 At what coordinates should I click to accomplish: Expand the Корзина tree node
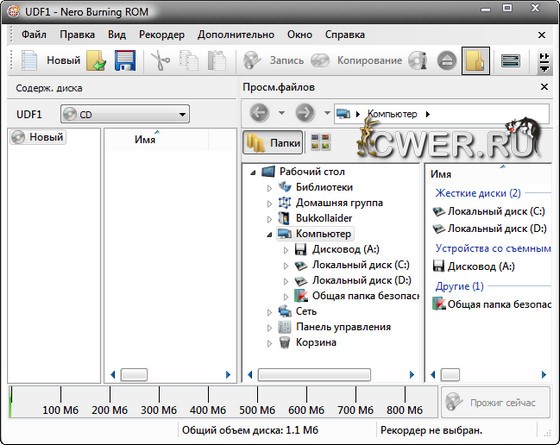(x=270, y=343)
